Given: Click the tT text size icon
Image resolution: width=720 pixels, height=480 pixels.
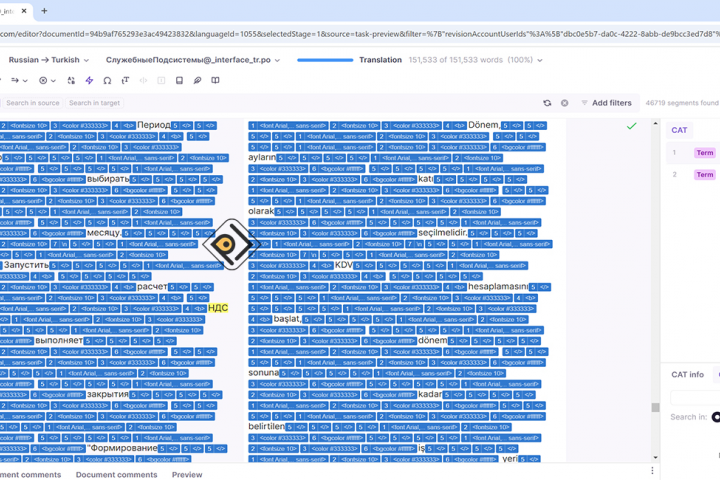Looking at the screenshot, I should pyautogui.click(x=125, y=80).
